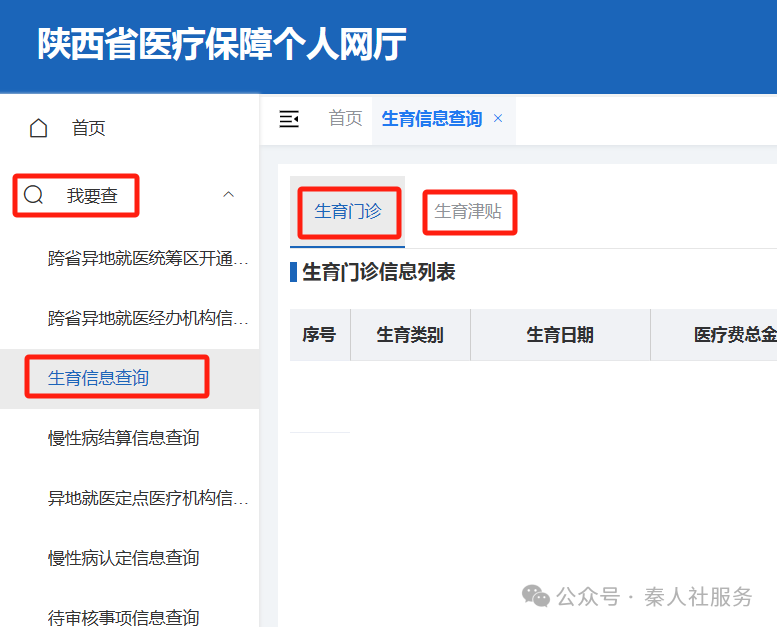Switch to the 生育津贴 tab
This screenshot has height=627, width=777.
[468, 212]
